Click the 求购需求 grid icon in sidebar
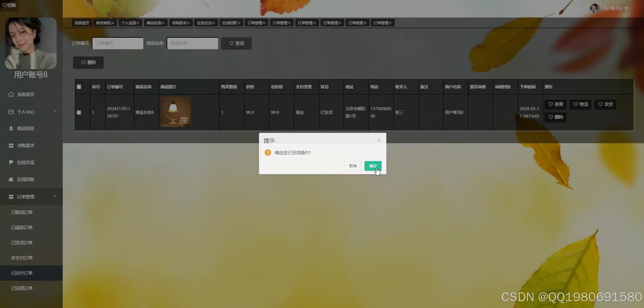This screenshot has width=644, height=308. 11,146
